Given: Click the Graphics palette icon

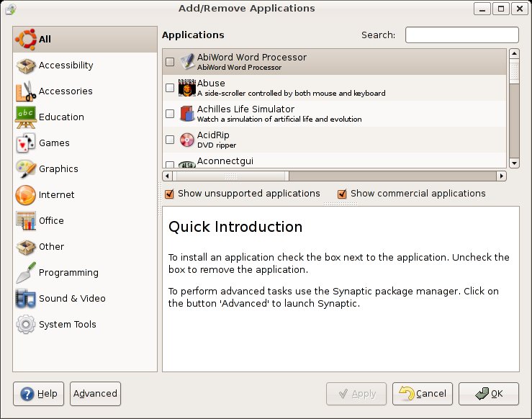Looking at the screenshot, I should 25,169.
